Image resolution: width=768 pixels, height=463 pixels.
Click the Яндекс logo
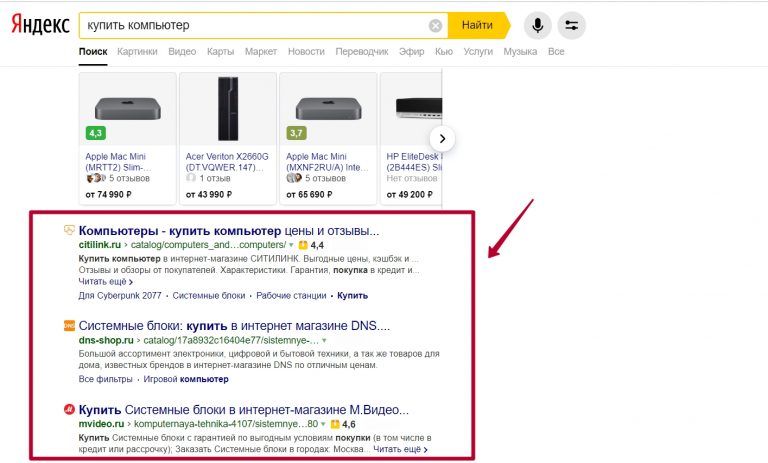41,25
